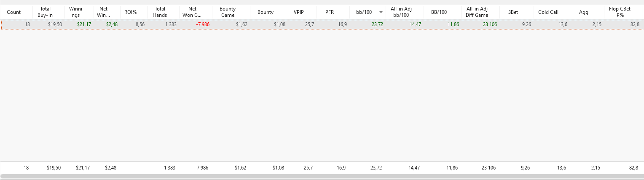
Task: Select the ROI% column header
Action: coord(131,12)
